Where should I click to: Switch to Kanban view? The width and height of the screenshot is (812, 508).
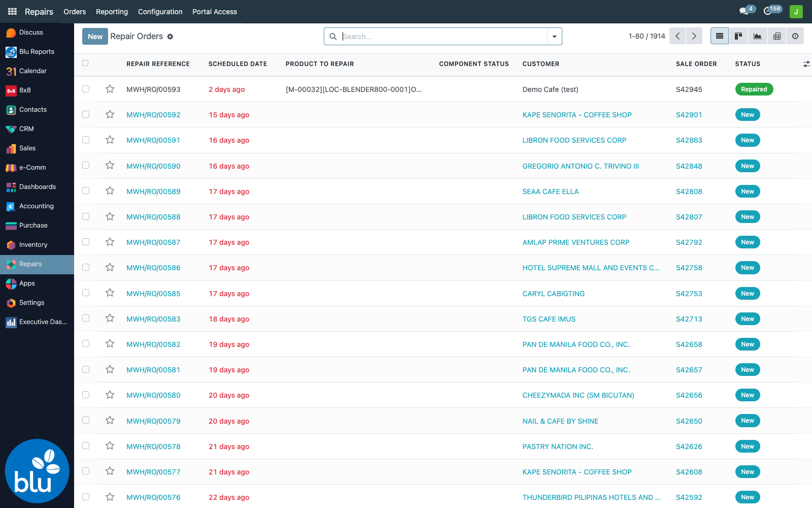coord(738,36)
